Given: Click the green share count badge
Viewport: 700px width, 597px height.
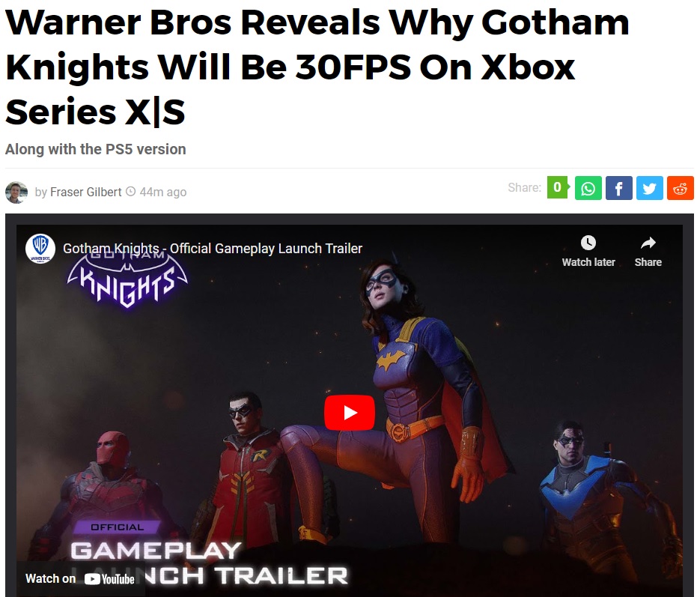Looking at the screenshot, I should (x=558, y=187).
